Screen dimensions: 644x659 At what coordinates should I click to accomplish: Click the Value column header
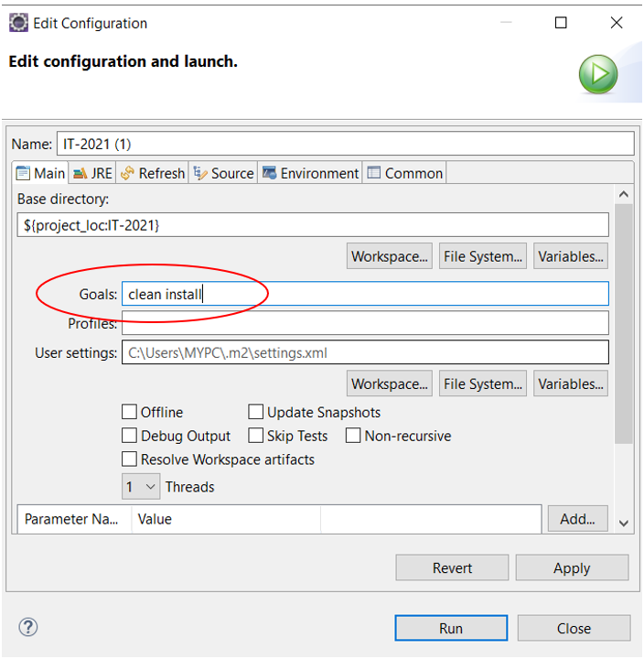click(x=226, y=519)
